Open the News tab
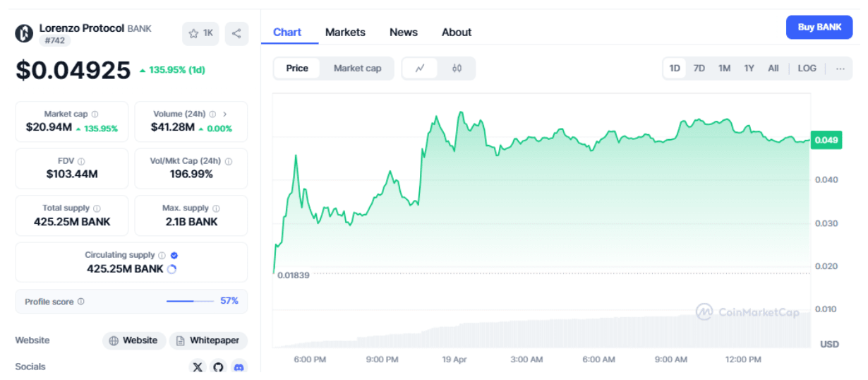 point(403,32)
